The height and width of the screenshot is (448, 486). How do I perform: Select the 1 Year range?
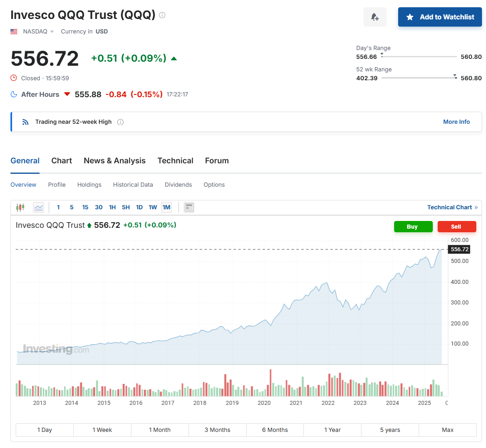coord(332,430)
